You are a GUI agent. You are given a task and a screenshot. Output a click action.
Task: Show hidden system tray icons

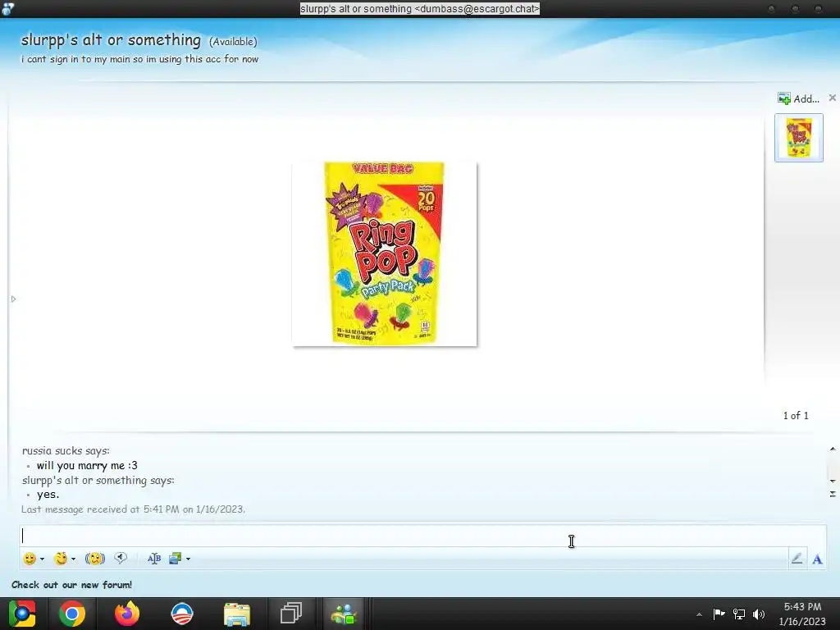(x=699, y=614)
